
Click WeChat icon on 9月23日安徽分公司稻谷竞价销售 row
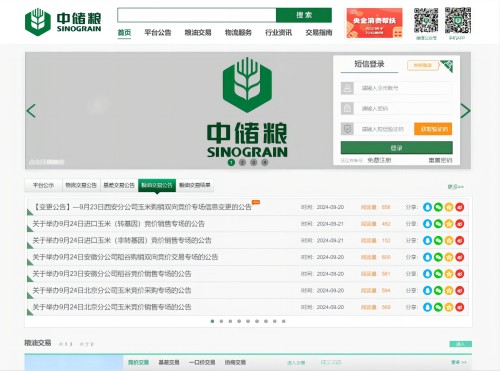point(438,274)
